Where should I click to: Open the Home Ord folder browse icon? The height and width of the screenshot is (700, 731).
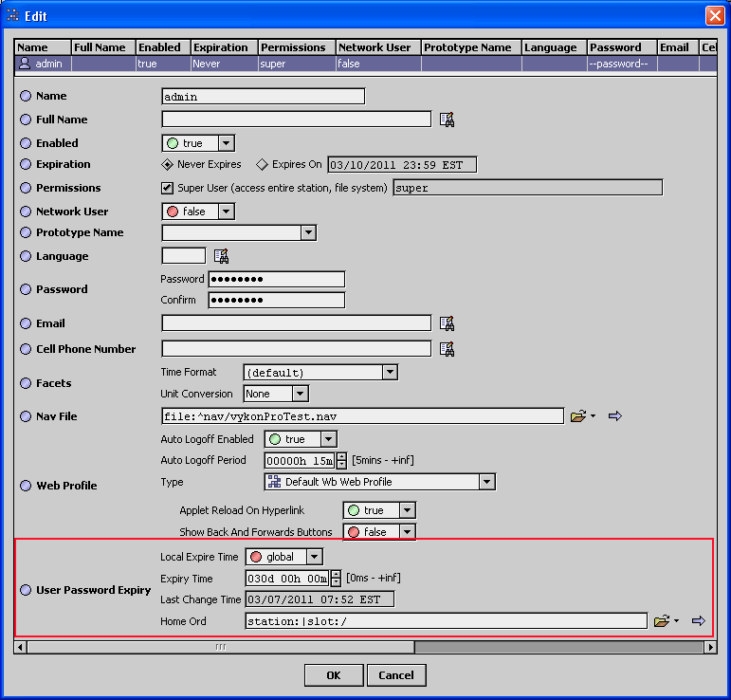click(x=662, y=621)
